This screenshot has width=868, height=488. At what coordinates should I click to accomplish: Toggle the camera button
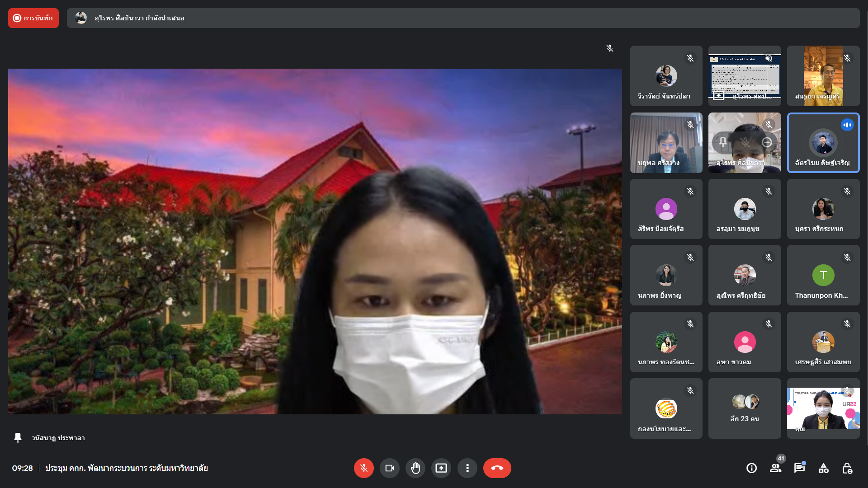click(x=389, y=468)
